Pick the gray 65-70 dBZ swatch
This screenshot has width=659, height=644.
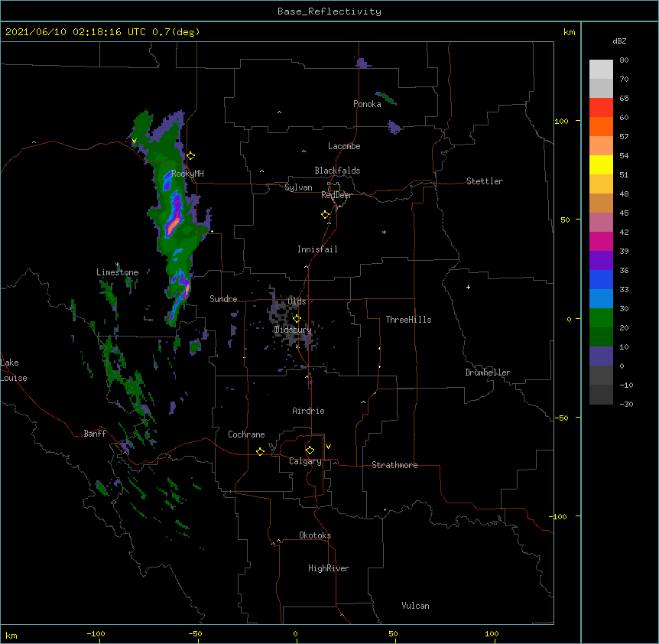click(x=601, y=88)
